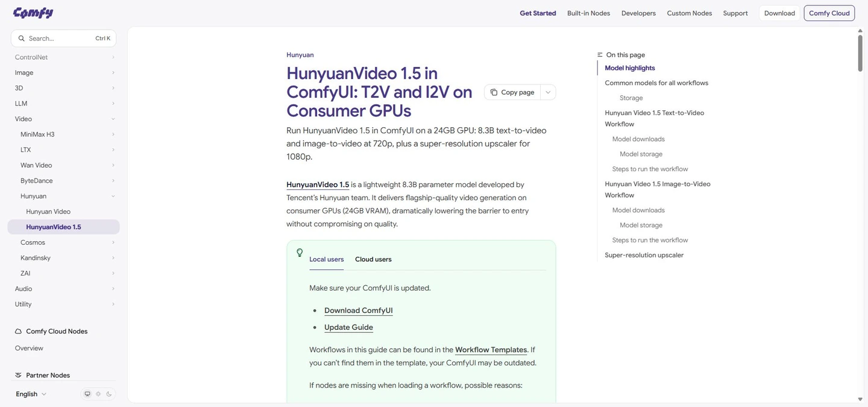The width and height of the screenshot is (868, 407).
Task: Select HunyuanVideo 1.5 in sidebar
Action: [x=63, y=227]
